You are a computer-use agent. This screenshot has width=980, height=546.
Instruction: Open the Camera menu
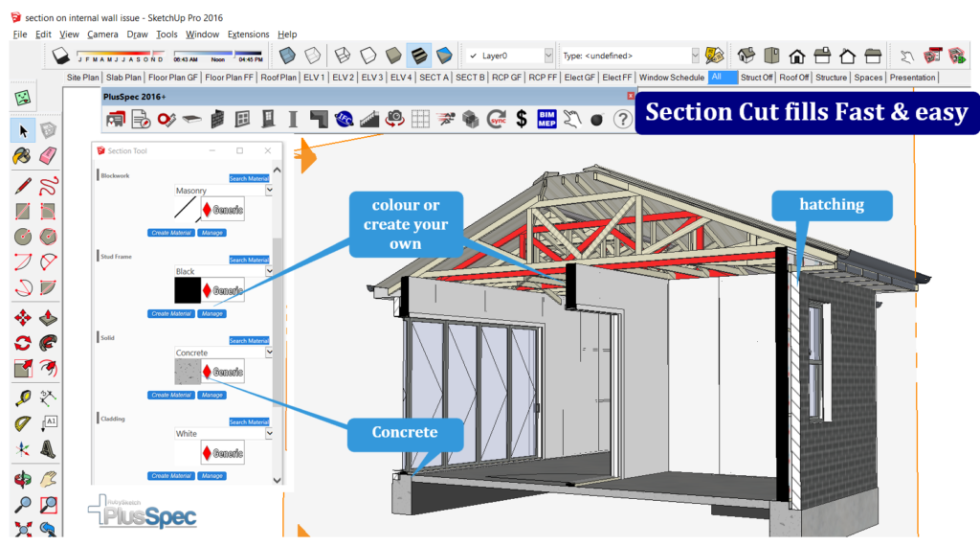(x=102, y=34)
